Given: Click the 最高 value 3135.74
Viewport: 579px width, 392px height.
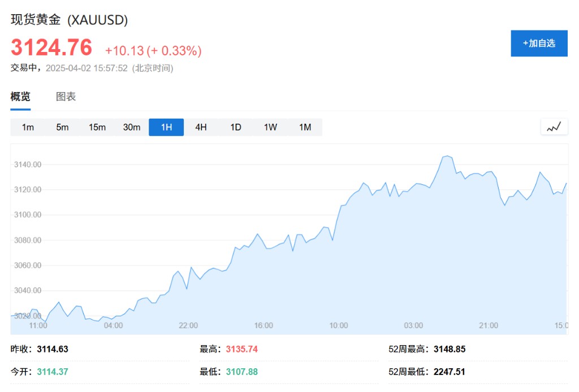Looking at the screenshot, I should (x=242, y=349).
